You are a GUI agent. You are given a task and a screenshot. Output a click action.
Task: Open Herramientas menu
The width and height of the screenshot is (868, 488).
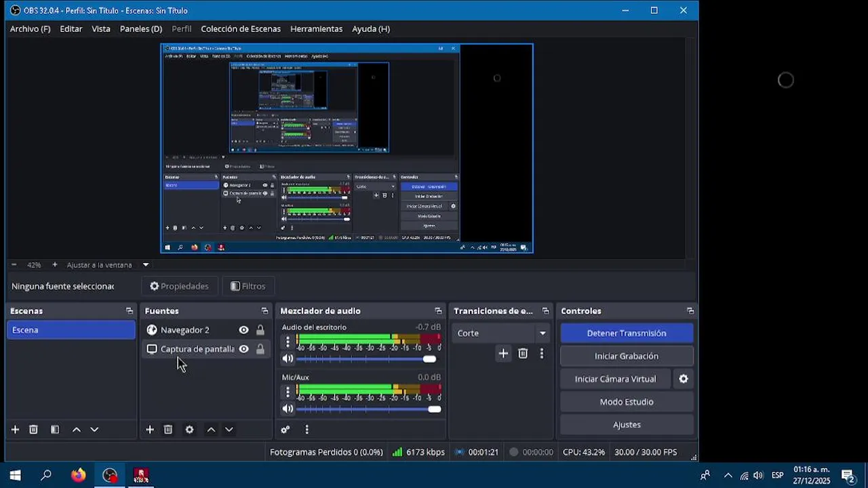[x=316, y=29]
